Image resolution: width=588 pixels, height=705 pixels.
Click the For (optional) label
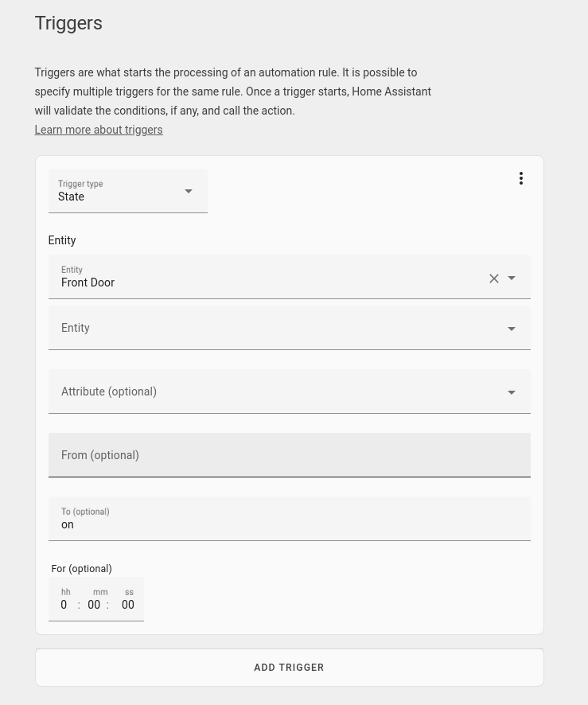(x=81, y=569)
